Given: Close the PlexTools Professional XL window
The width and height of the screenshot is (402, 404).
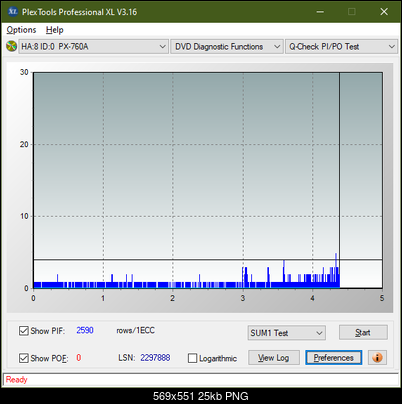Looking at the screenshot, I should 384,12.
